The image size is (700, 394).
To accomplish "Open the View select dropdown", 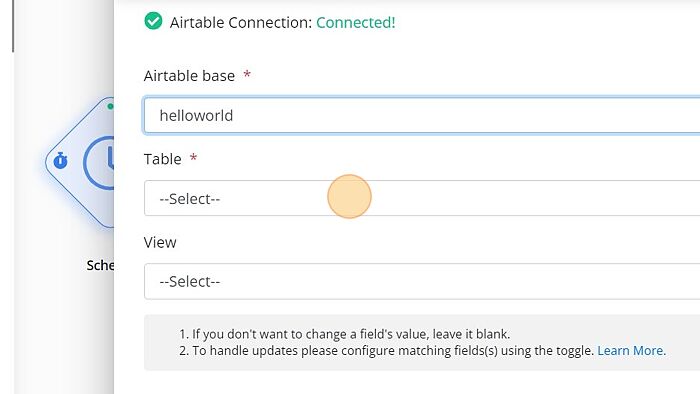I will [x=422, y=281].
